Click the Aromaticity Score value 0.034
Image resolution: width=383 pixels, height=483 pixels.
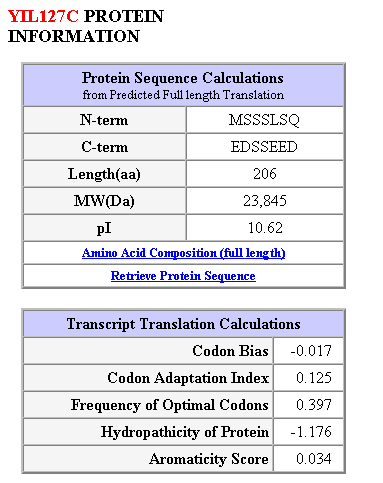pyautogui.click(x=314, y=459)
